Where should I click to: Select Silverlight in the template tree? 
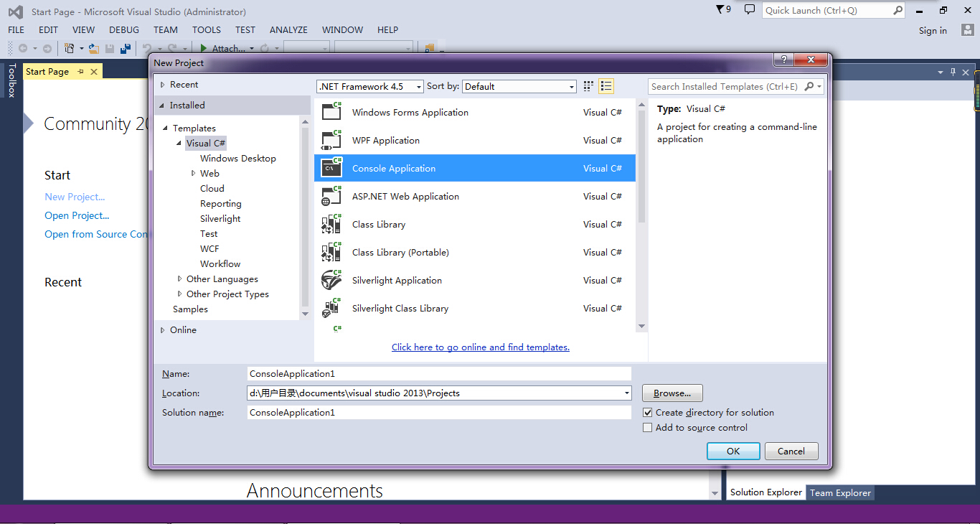[220, 219]
